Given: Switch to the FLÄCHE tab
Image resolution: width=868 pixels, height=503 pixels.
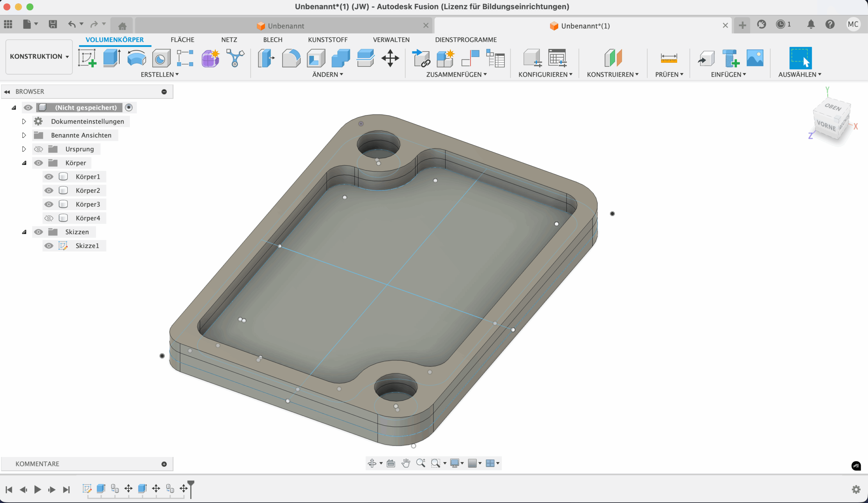Looking at the screenshot, I should click(x=182, y=40).
